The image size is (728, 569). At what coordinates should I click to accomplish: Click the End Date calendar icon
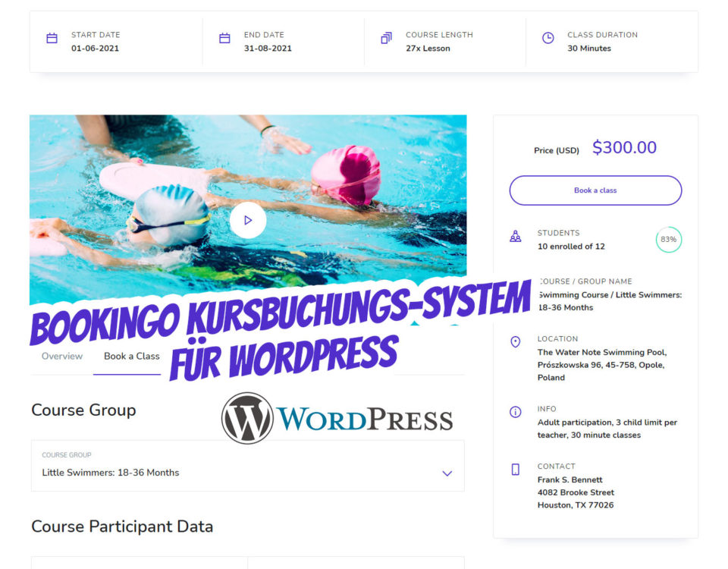point(224,38)
